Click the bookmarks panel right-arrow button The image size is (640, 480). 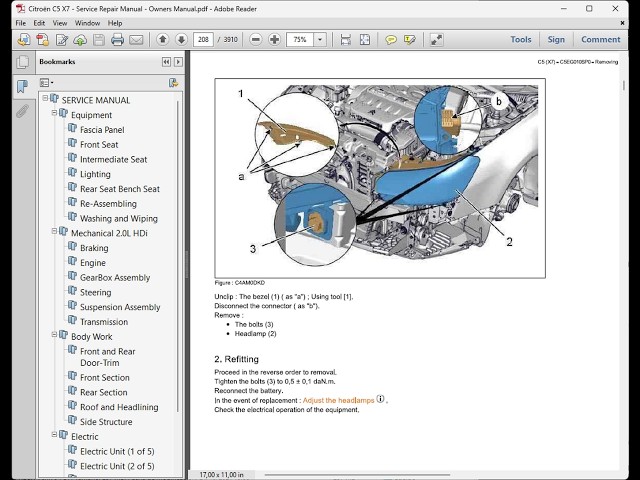click(178, 62)
